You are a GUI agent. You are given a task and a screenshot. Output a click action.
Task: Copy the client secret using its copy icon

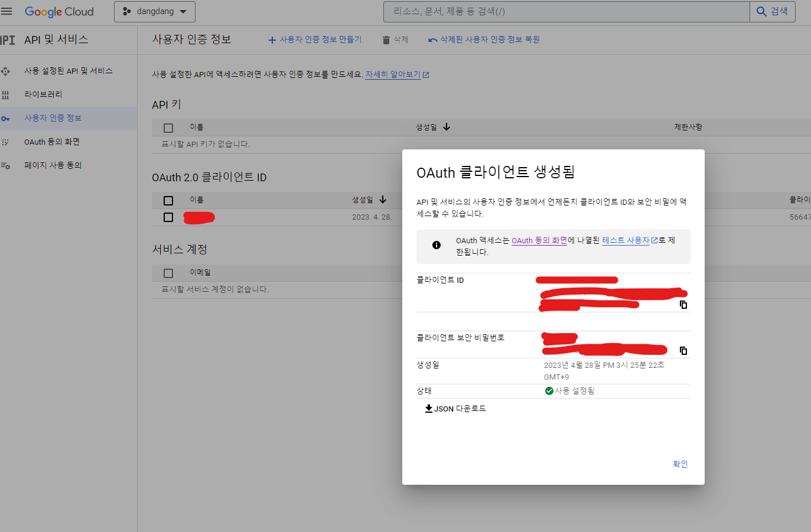pos(683,350)
